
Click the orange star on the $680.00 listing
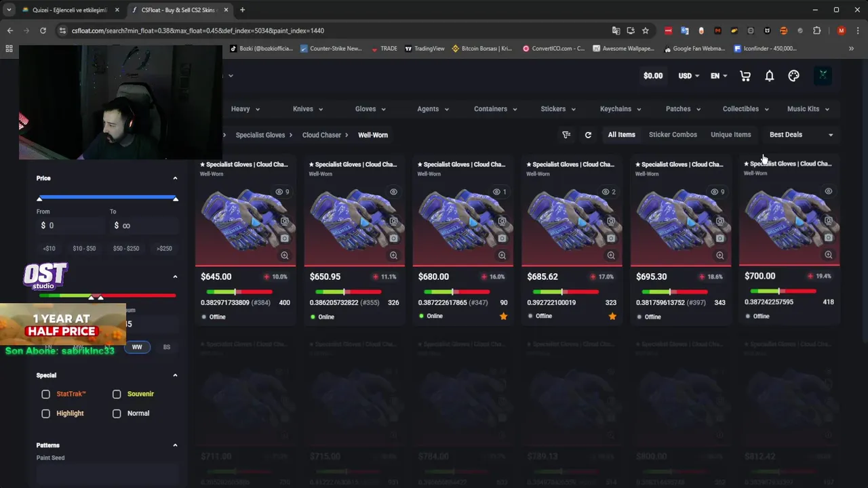click(x=503, y=316)
